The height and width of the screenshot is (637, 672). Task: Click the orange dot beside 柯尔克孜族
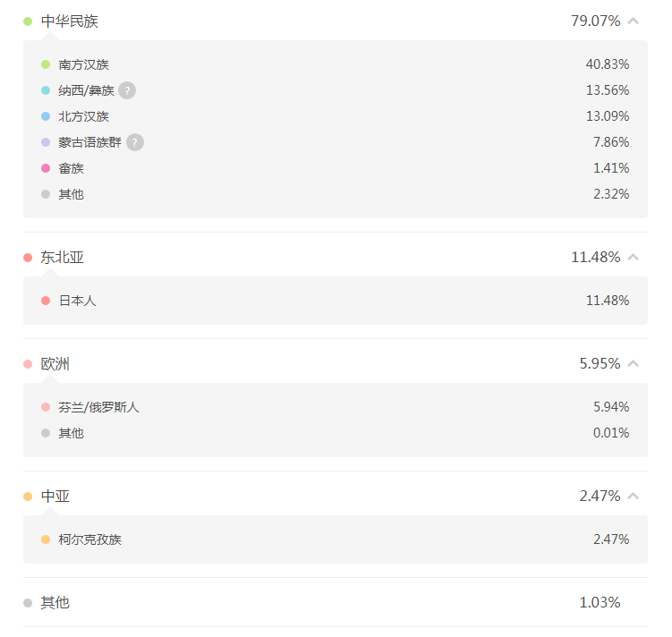point(46,539)
